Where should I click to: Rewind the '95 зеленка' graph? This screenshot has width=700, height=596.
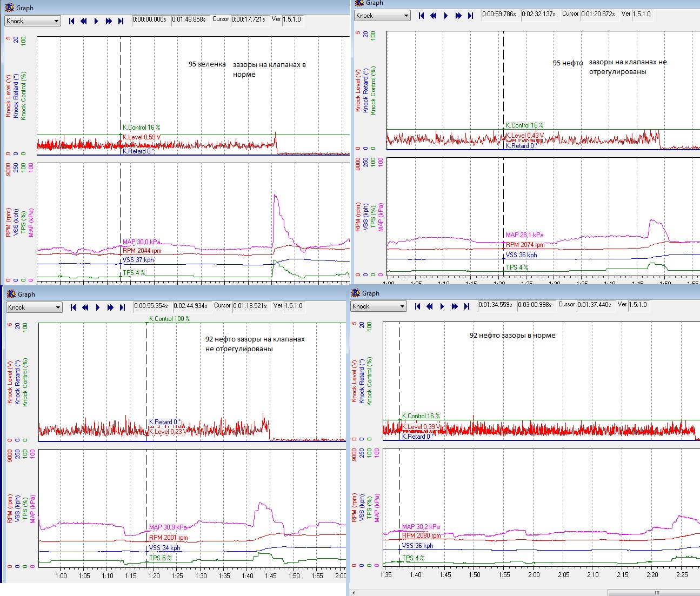point(84,21)
